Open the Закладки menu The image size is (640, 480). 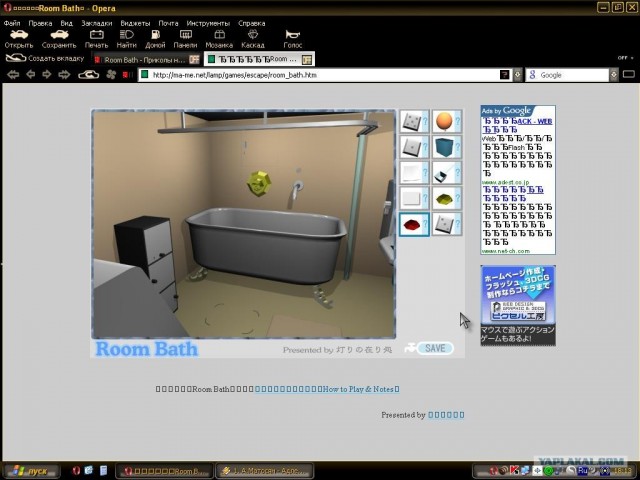97,23
